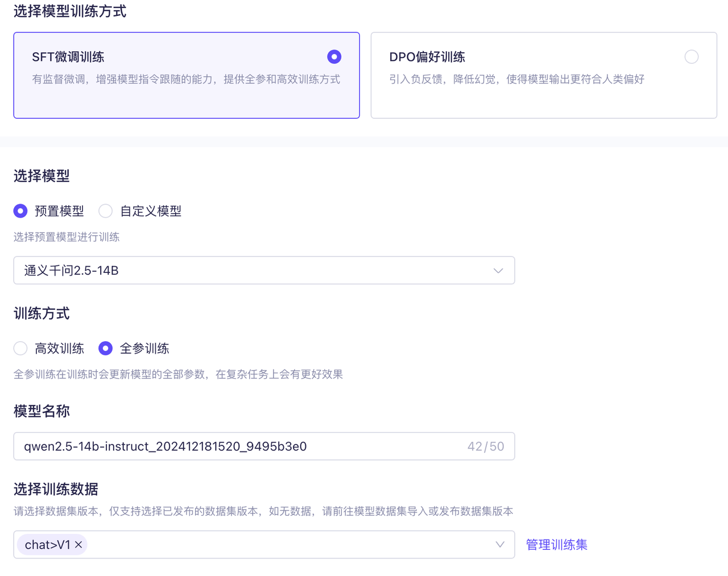Click the DPO card description text
Viewport: 728px width, 576px height.
(x=516, y=79)
